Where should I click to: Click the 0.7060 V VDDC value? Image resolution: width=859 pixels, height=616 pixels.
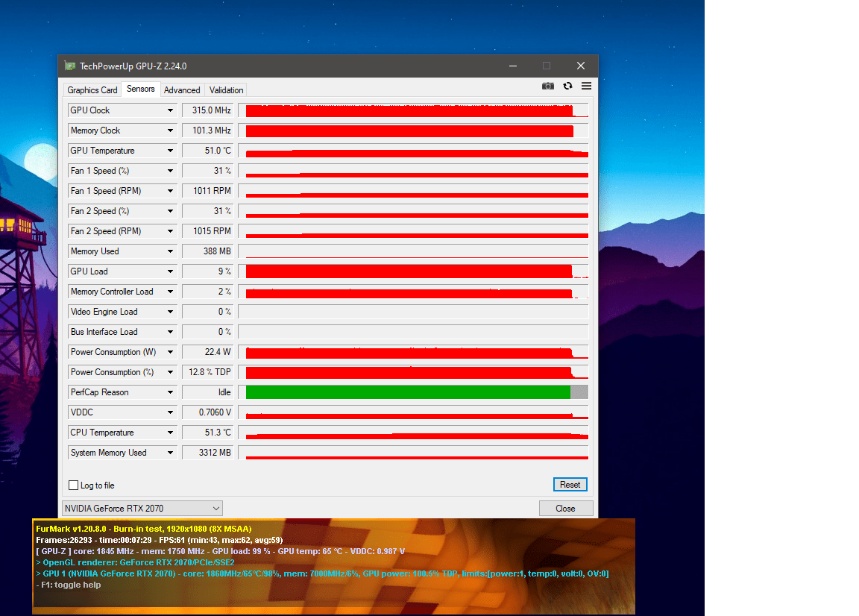207,412
